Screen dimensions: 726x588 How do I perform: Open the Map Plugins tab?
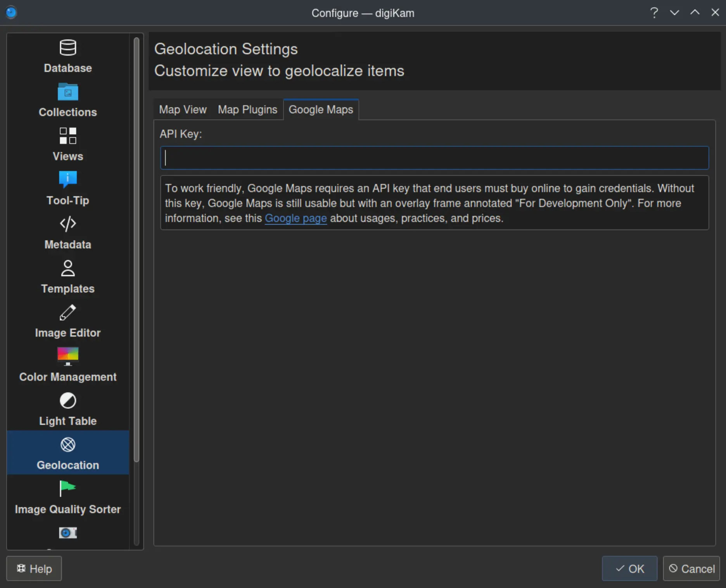tap(247, 110)
